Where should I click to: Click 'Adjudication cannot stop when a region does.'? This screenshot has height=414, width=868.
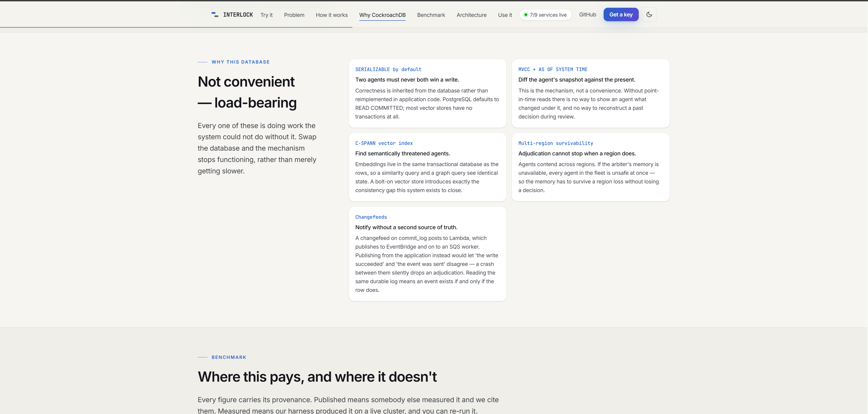(577, 153)
